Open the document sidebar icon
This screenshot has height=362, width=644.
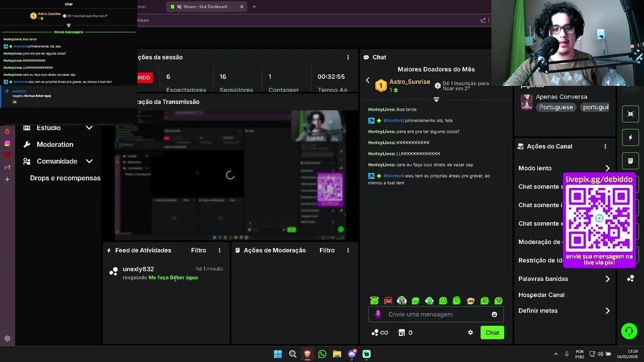pos(630,161)
